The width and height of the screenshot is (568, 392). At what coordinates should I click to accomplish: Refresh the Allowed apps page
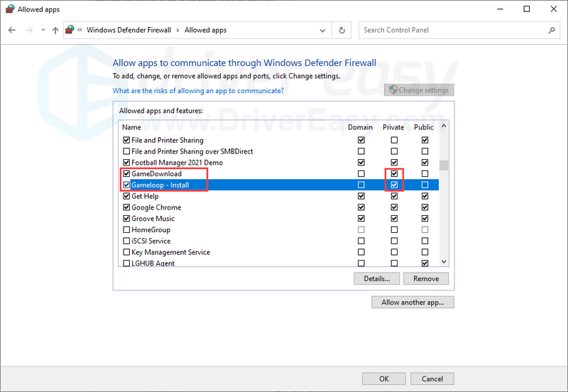[x=342, y=31]
